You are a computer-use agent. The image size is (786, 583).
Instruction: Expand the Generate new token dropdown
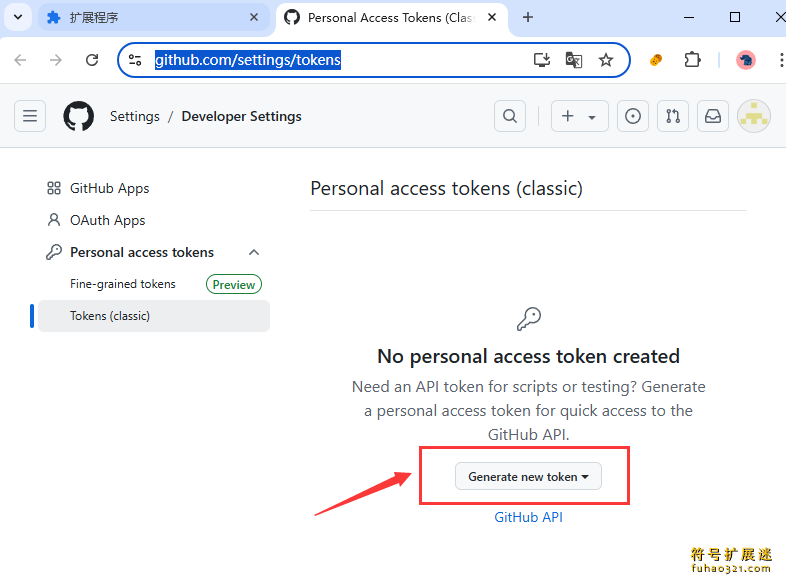click(x=528, y=476)
